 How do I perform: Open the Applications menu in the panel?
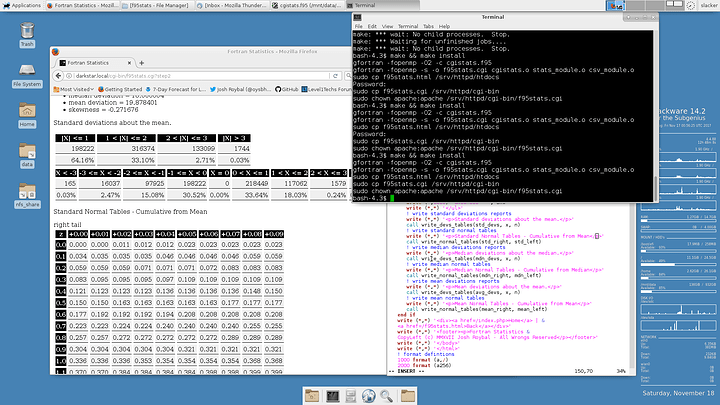tap(22, 5)
